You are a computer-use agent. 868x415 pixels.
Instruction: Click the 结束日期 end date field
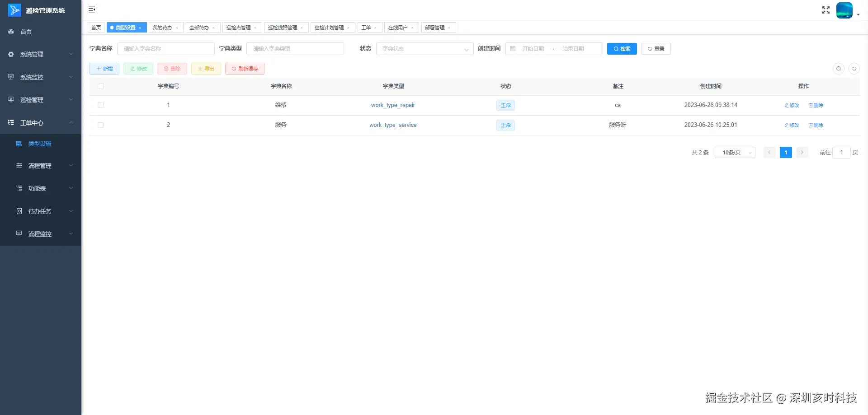point(573,49)
